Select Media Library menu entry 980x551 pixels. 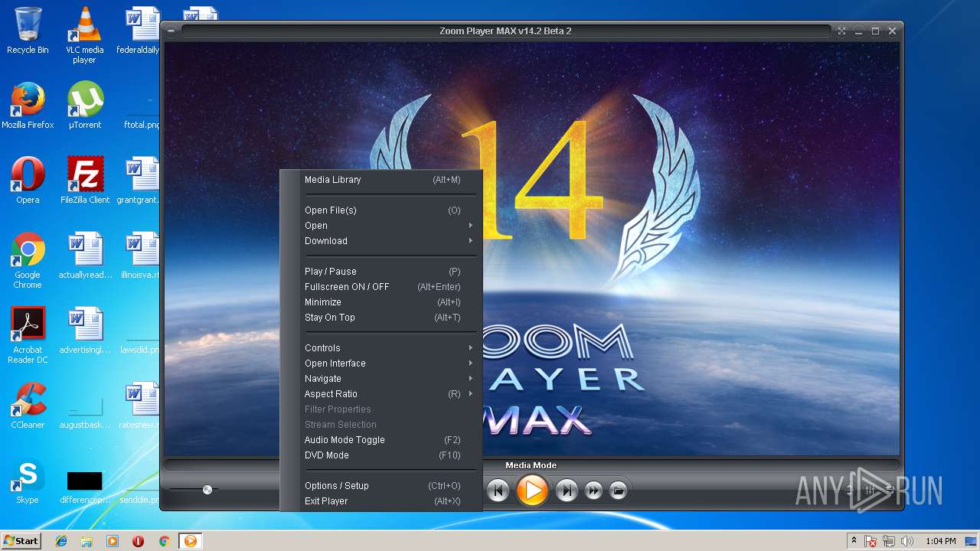382,180
